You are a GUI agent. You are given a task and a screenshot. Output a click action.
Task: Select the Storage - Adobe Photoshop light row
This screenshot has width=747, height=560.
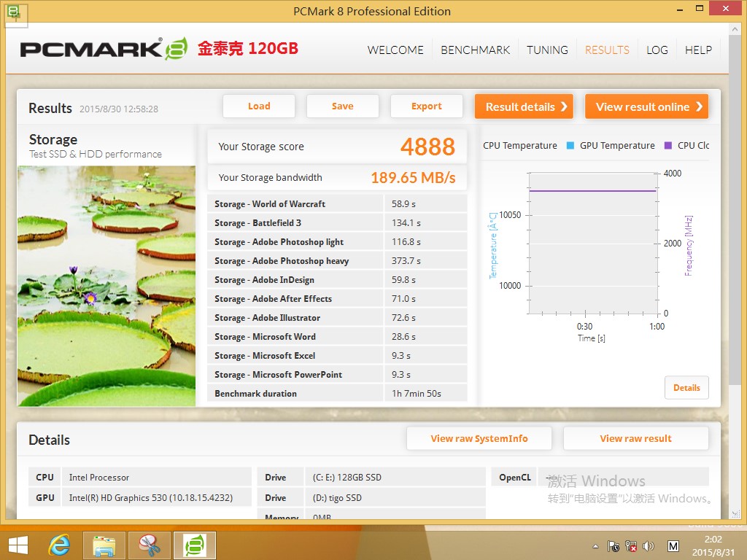337,242
